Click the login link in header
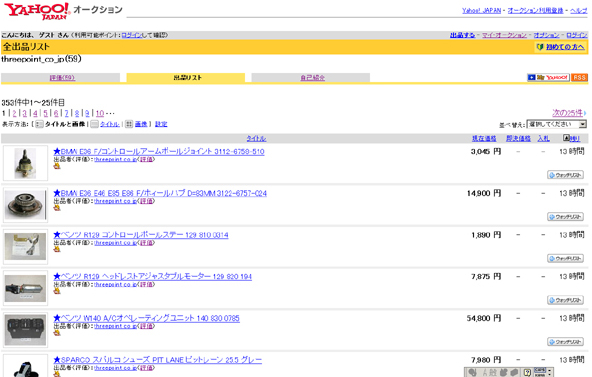This screenshot has height=377, width=592. 577,35
